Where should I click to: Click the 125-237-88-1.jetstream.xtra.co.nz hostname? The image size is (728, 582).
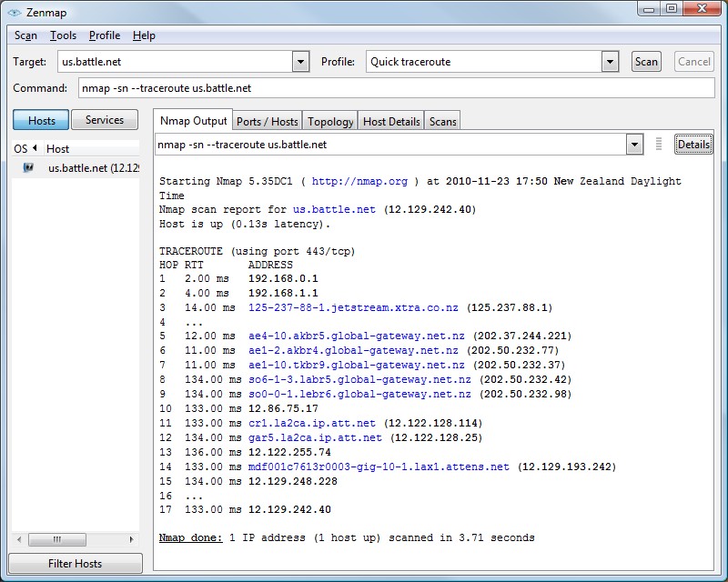click(353, 307)
